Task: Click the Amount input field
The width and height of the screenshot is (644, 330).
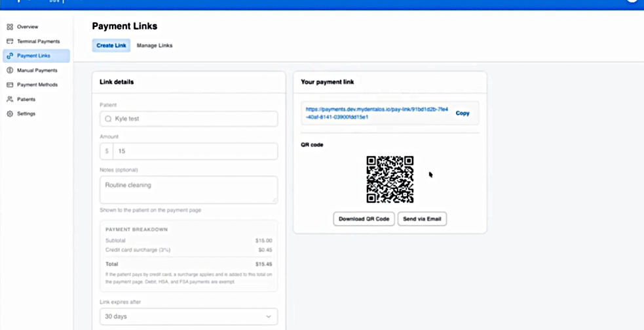Action: coord(189,151)
